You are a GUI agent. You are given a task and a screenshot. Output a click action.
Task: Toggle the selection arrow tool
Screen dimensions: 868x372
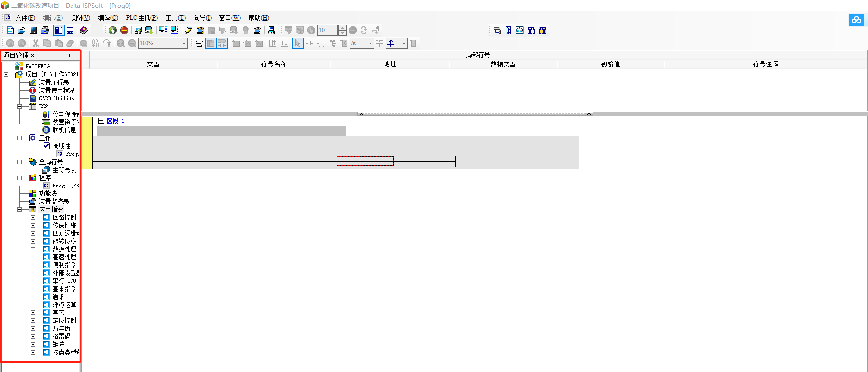pos(298,43)
